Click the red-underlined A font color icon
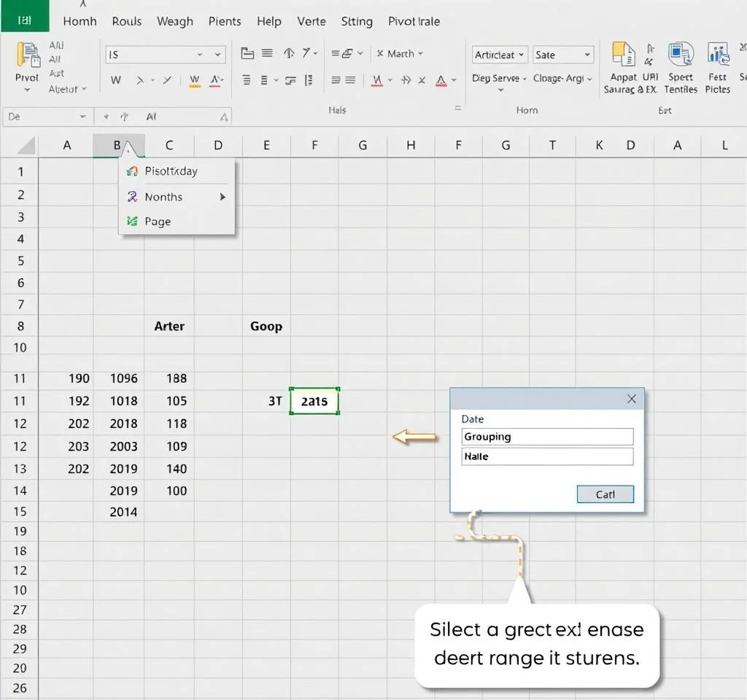The height and width of the screenshot is (700, 747). (216, 80)
